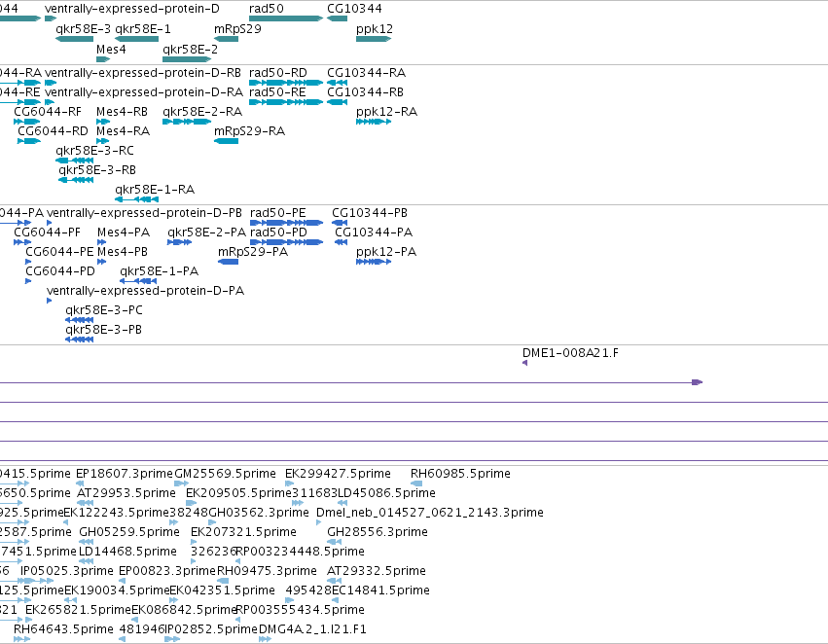Open EST label LD14468.5prime

(x=127, y=552)
